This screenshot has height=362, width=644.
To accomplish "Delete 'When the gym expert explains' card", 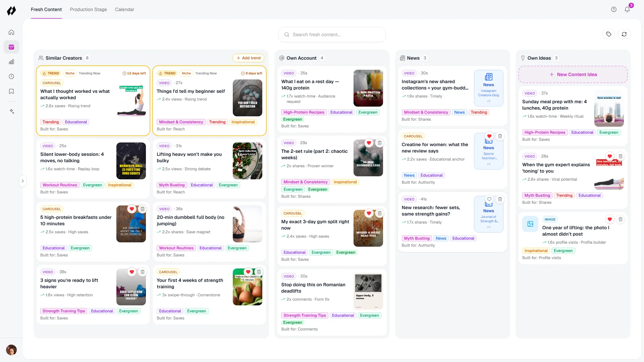I will pyautogui.click(x=621, y=156).
